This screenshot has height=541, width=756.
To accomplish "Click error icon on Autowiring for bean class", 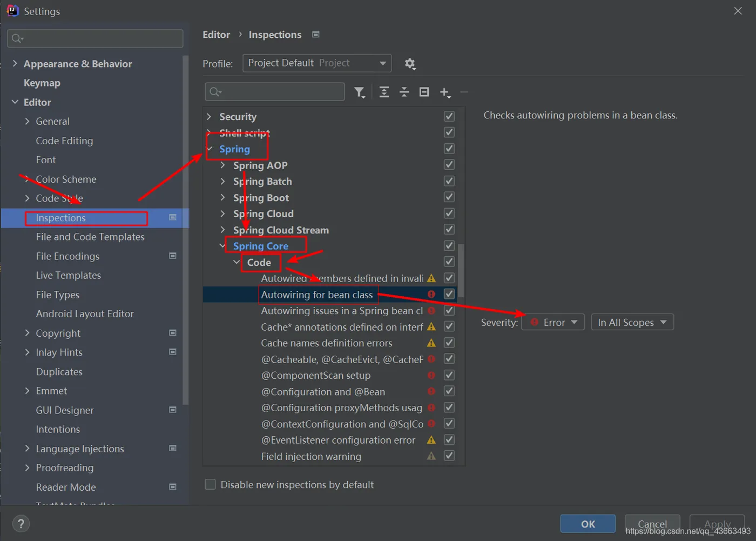I will click(x=431, y=294).
